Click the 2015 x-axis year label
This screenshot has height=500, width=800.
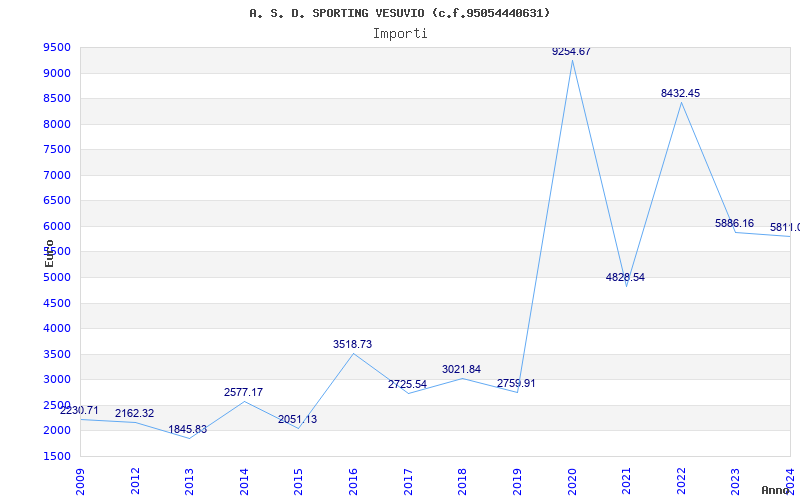coord(298,481)
